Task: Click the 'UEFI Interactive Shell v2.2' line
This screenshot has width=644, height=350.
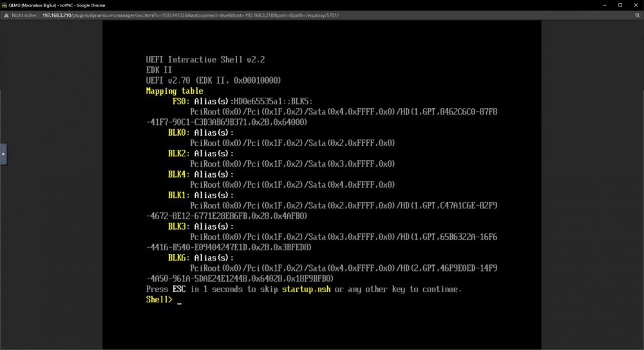Action: coord(205,59)
